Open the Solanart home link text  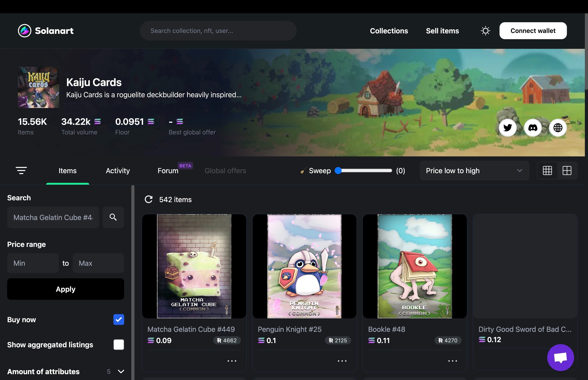point(54,31)
